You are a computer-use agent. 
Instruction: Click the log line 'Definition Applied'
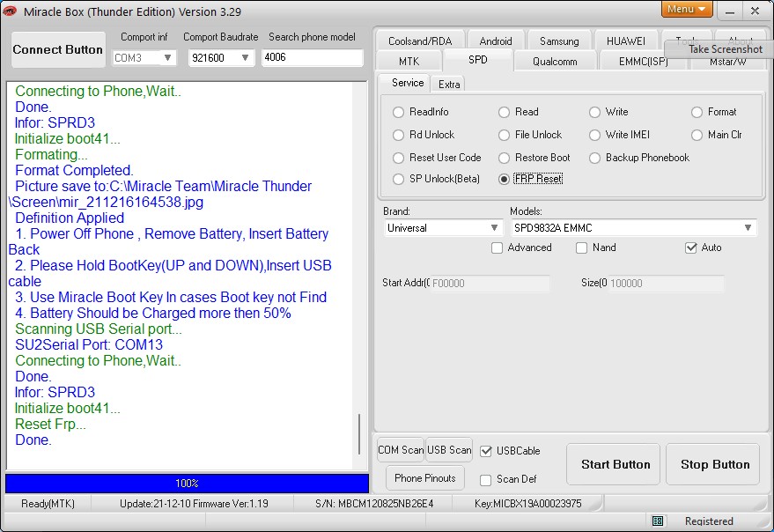[x=70, y=218]
